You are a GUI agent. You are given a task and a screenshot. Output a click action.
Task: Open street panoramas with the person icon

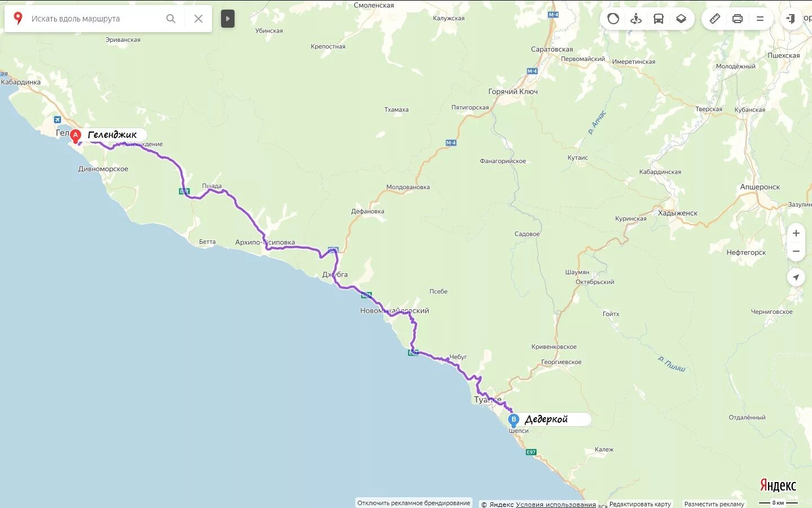(x=636, y=19)
